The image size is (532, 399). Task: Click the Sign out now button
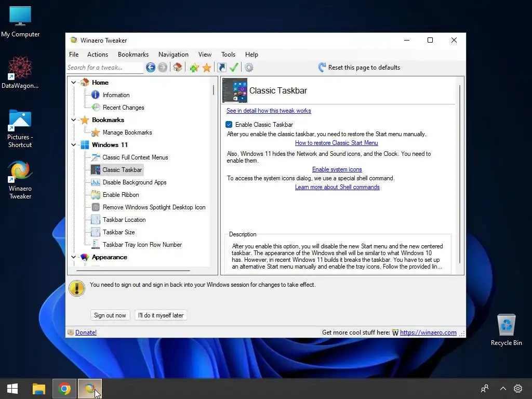tap(110, 315)
